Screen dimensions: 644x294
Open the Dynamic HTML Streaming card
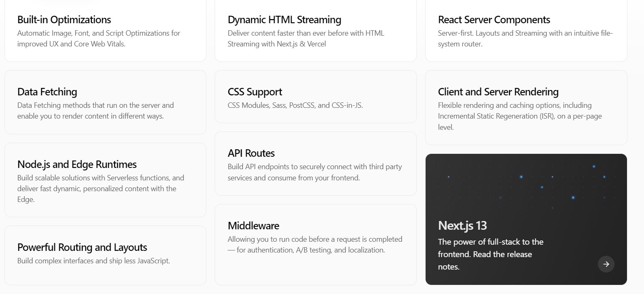pyautogui.click(x=316, y=31)
